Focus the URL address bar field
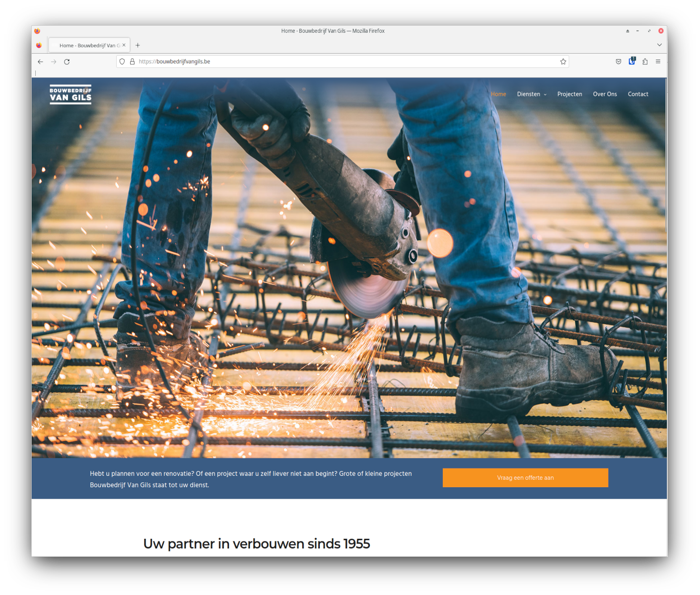700x595 pixels. pos(348,62)
